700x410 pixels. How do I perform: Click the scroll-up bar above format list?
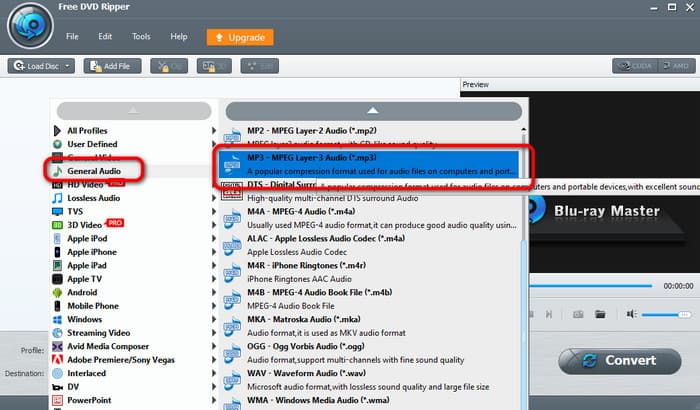(374, 111)
